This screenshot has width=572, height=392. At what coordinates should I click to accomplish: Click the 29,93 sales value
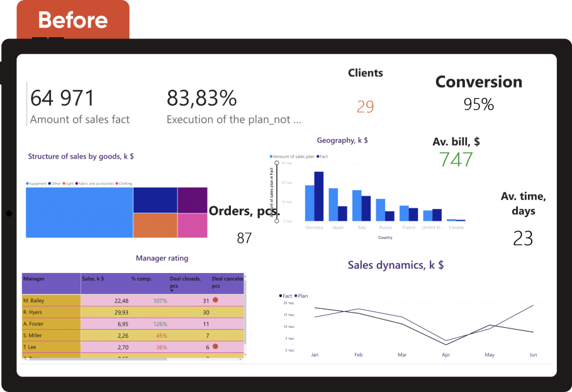pyautogui.click(x=121, y=313)
